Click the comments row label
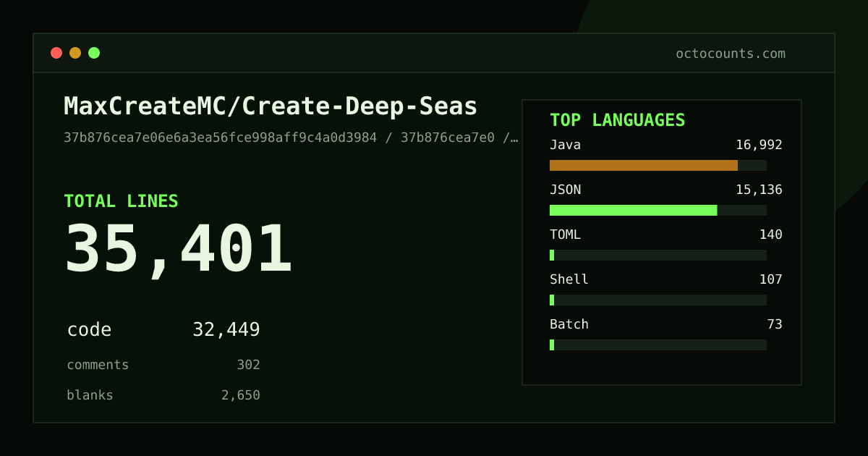This screenshot has height=456, width=868. coord(98,365)
